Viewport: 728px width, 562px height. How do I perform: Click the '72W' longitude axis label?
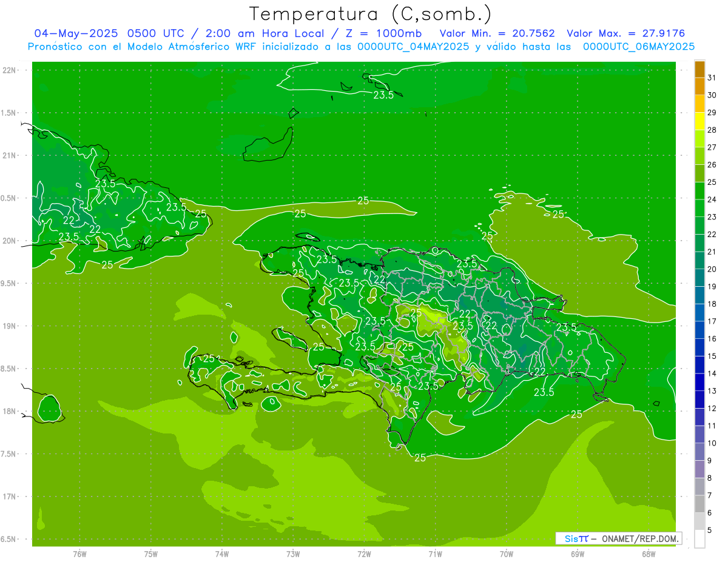pos(364,554)
